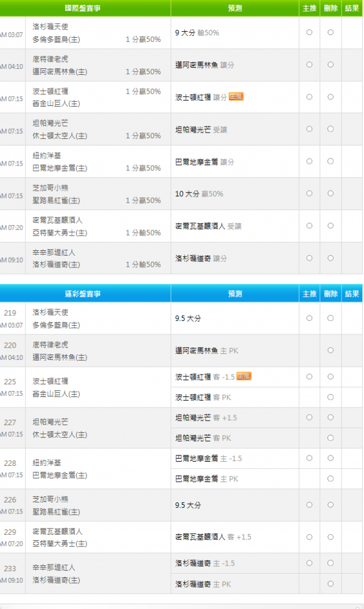The image size is (364, 609).
Task: Click 舊金山巨人(主) in 國際盤 table
Action: tap(56, 104)
